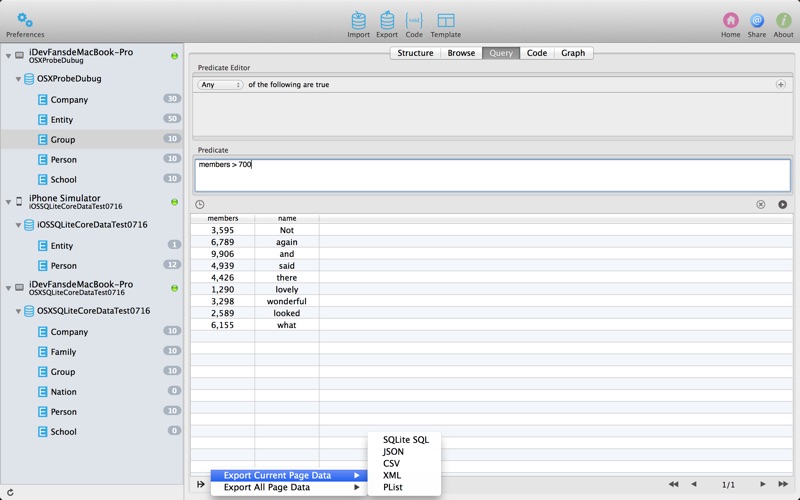Click in the Predicate text field
This screenshot has height=500, width=800.
point(492,175)
